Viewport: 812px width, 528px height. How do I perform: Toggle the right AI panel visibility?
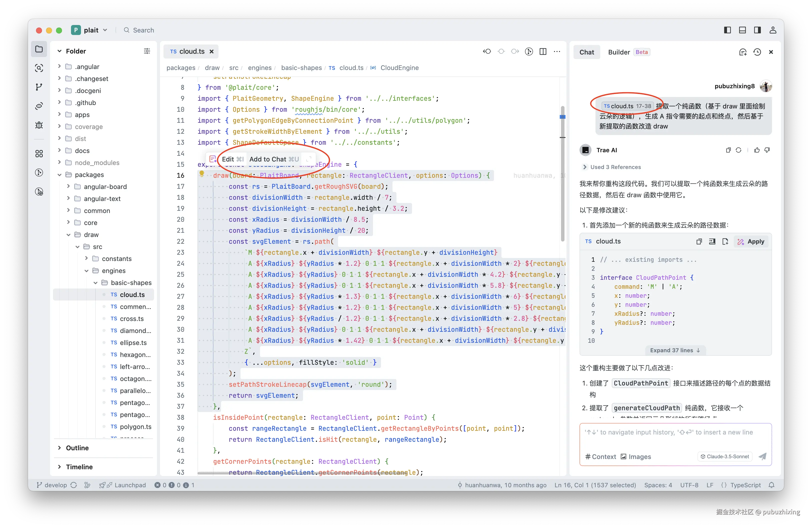[x=757, y=30]
